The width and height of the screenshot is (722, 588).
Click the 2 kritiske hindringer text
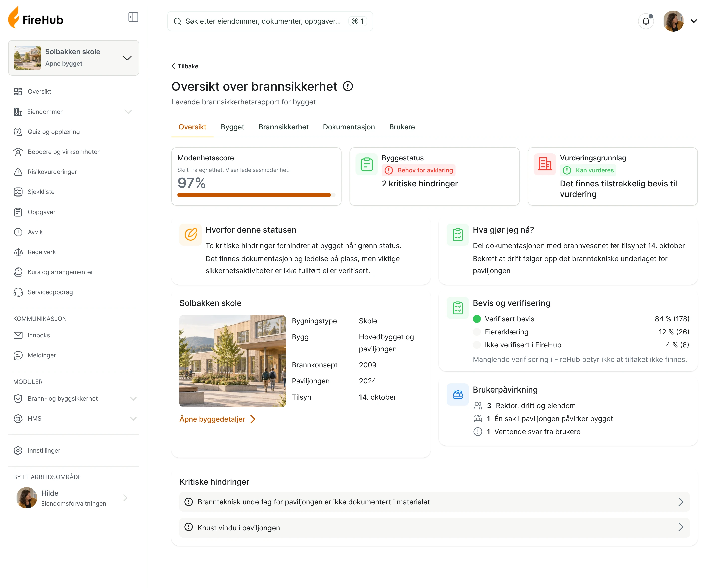[x=419, y=184]
